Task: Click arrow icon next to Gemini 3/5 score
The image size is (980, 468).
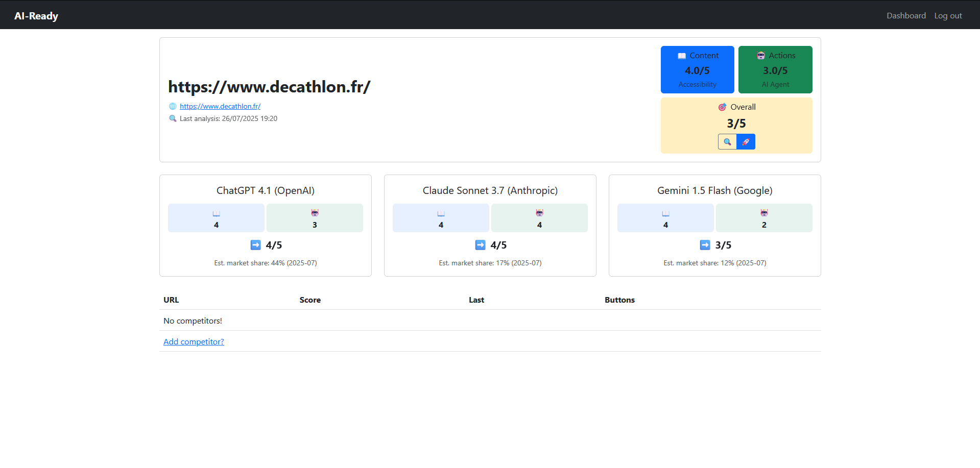Action: click(705, 245)
